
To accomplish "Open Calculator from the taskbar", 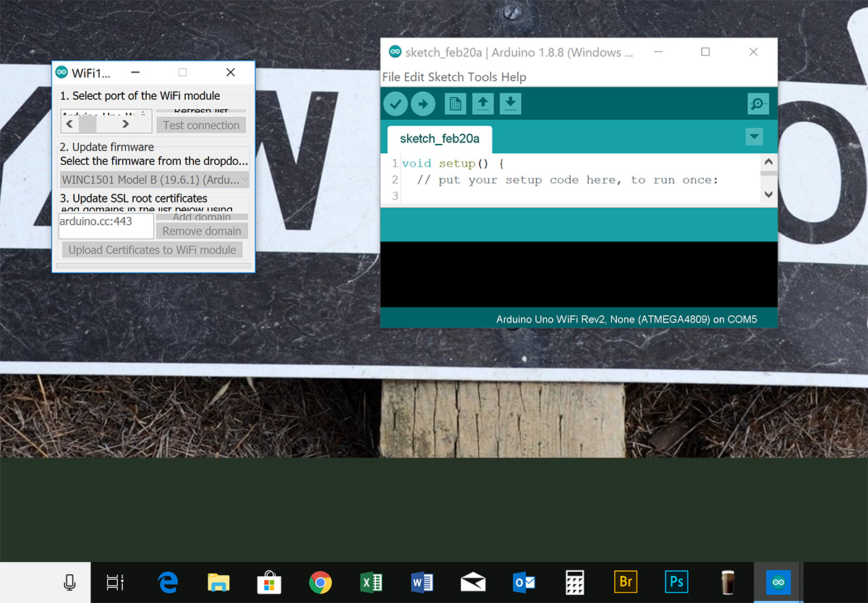I will (575, 582).
